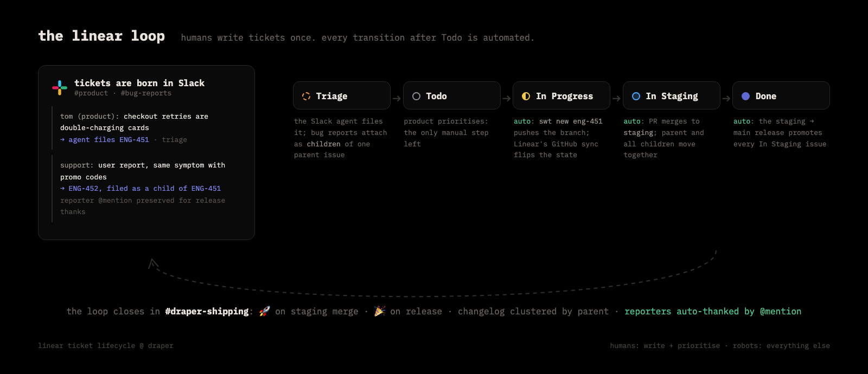
Task: Click the "tickets are born in Slack" heading
Action: coord(139,83)
